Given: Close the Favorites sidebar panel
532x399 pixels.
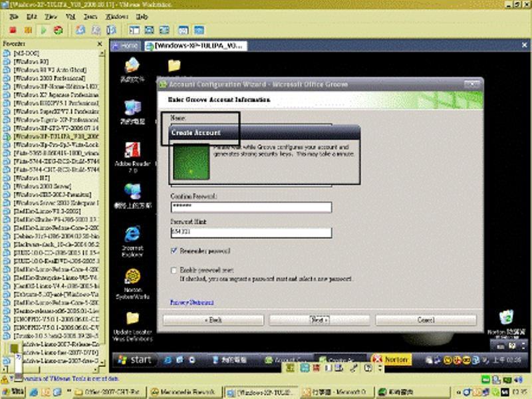Looking at the screenshot, I should pyautogui.click(x=99, y=44).
